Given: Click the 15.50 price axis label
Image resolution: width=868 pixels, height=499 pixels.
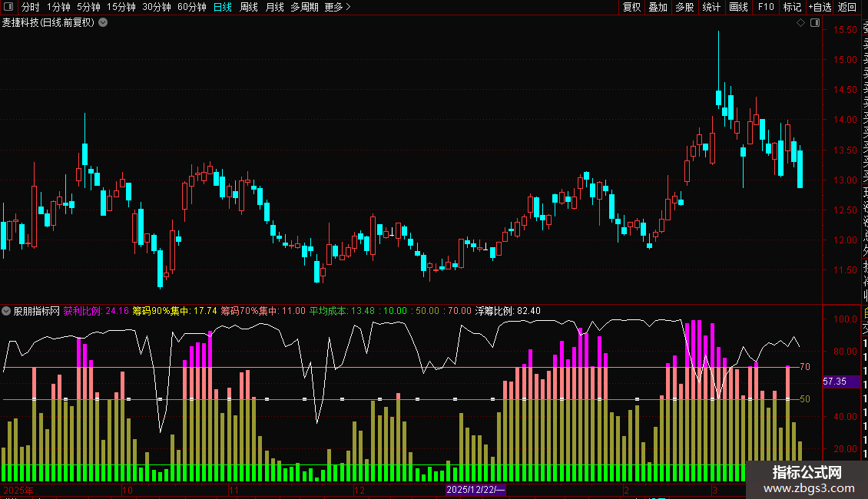Looking at the screenshot, I should 845,29.
